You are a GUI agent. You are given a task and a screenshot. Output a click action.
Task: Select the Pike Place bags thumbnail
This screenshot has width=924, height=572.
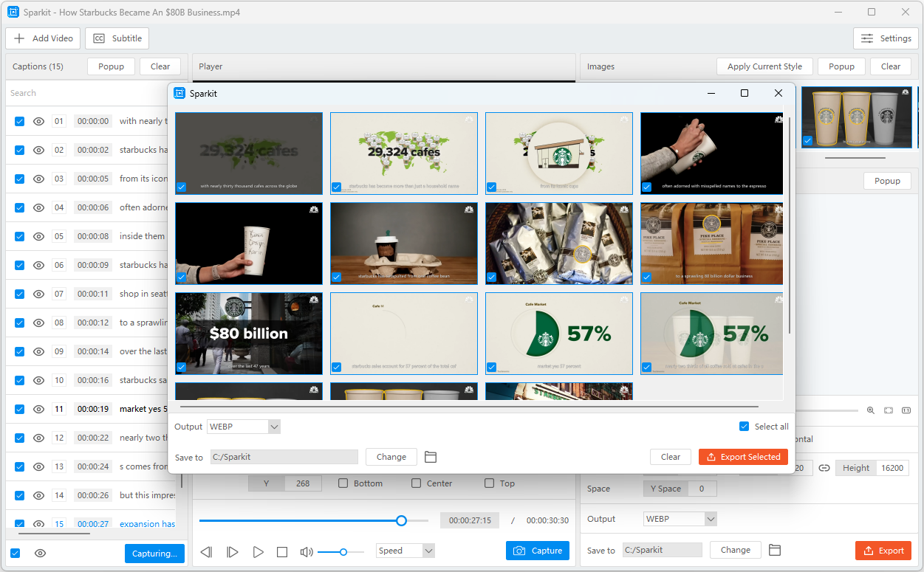point(711,244)
